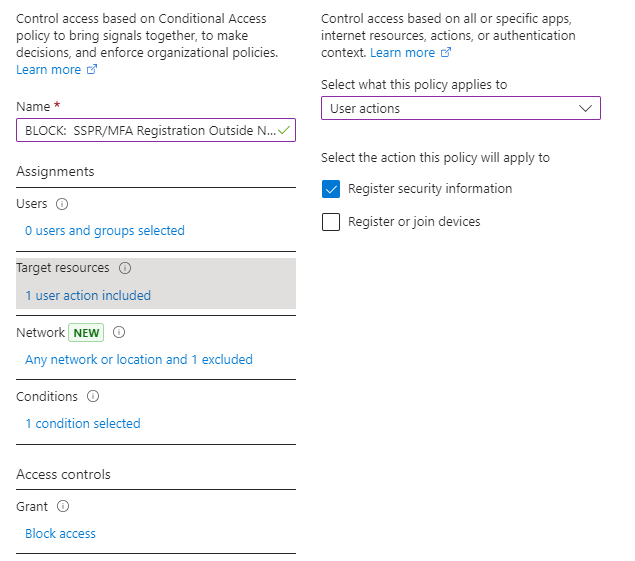Click external link icon beside right Learn more
Image resolution: width=635 pixels, height=561 pixels.
click(x=446, y=53)
